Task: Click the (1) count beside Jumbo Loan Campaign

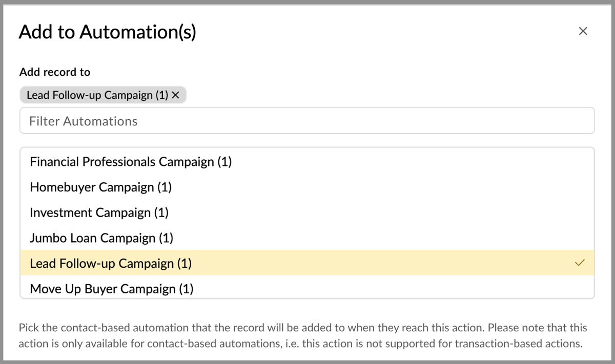Action: 166,238
